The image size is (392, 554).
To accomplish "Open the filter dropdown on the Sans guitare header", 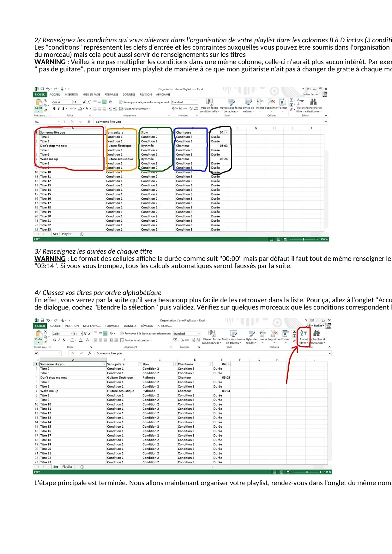I will point(140,364).
